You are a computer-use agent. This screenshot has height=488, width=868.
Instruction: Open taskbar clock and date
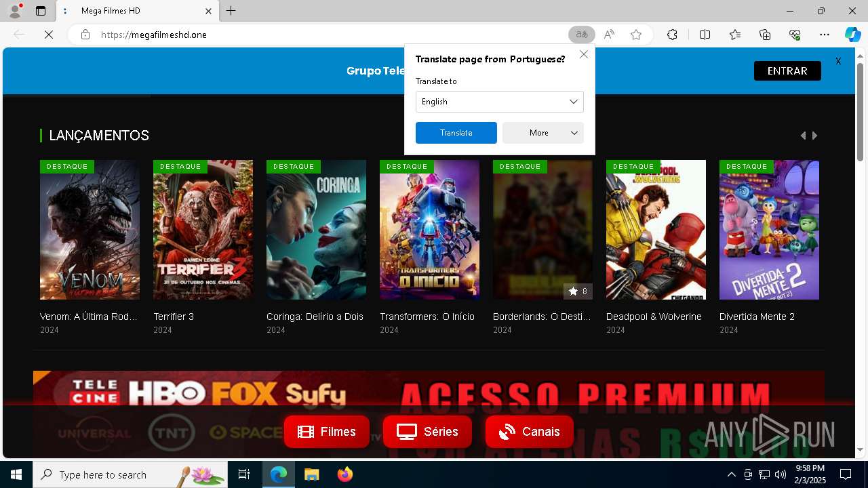pos(810,474)
